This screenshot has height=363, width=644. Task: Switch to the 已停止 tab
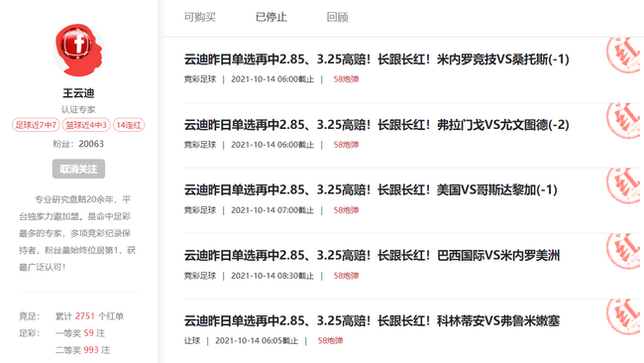click(x=271, y=17)
